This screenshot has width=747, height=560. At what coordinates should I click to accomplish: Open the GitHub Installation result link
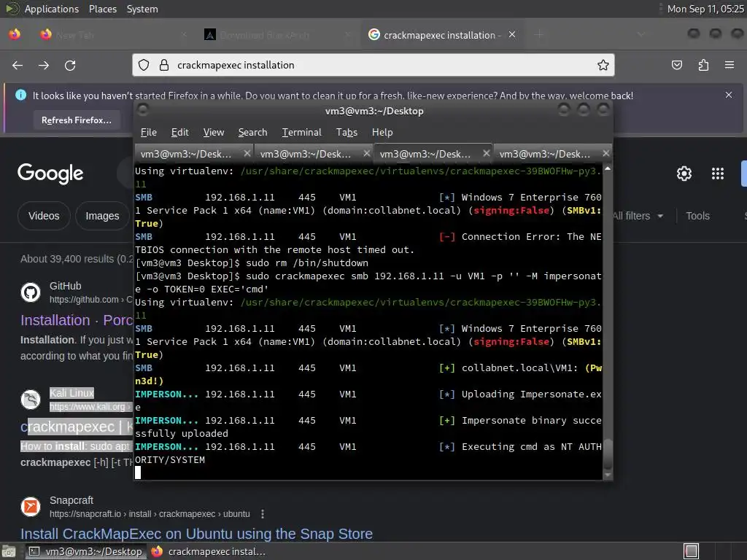[x=76, y=320]
